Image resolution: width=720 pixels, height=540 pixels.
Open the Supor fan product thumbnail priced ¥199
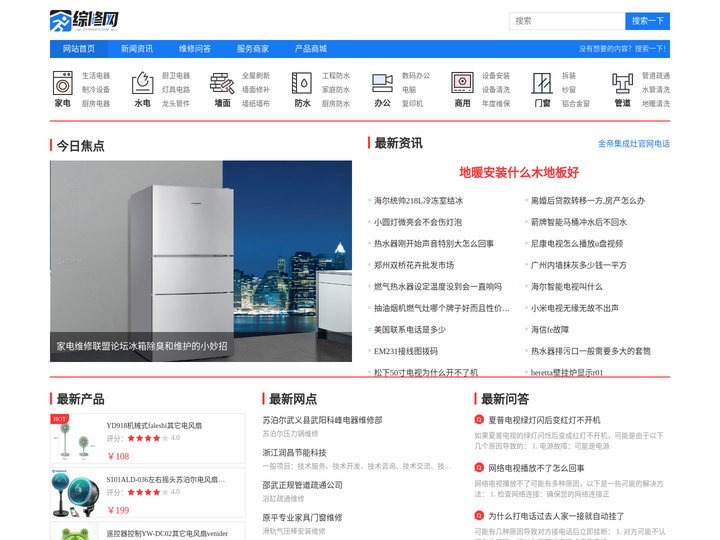(74, 493)
